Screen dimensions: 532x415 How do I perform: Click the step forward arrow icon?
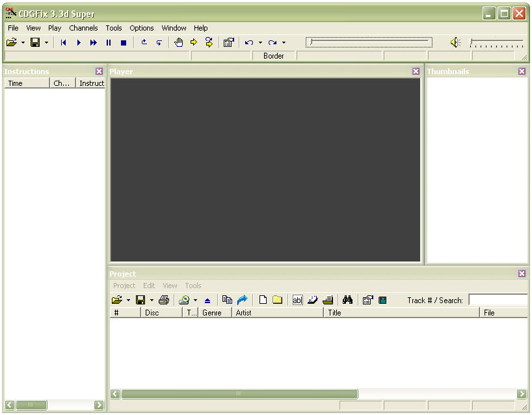(x=159, y=42)
